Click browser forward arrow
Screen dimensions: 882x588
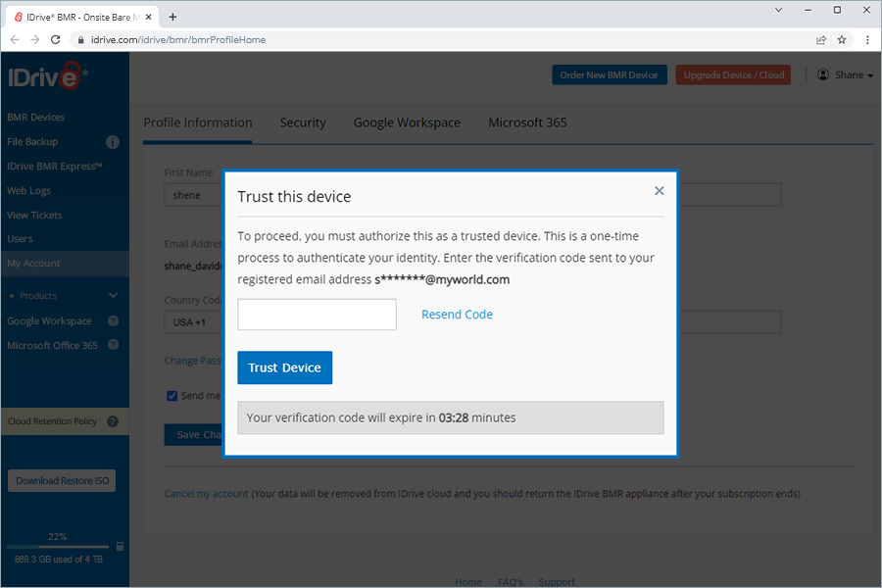pos(35,40)
